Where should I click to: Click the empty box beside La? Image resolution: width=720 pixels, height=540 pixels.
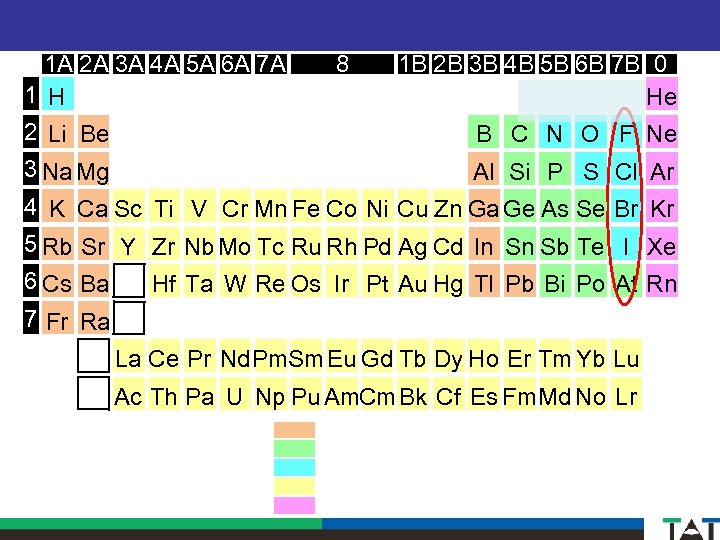94,355
